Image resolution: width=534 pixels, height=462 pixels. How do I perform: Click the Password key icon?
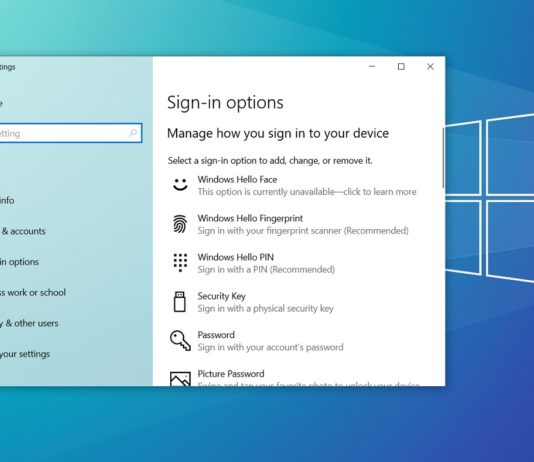[x=180, y=340]
